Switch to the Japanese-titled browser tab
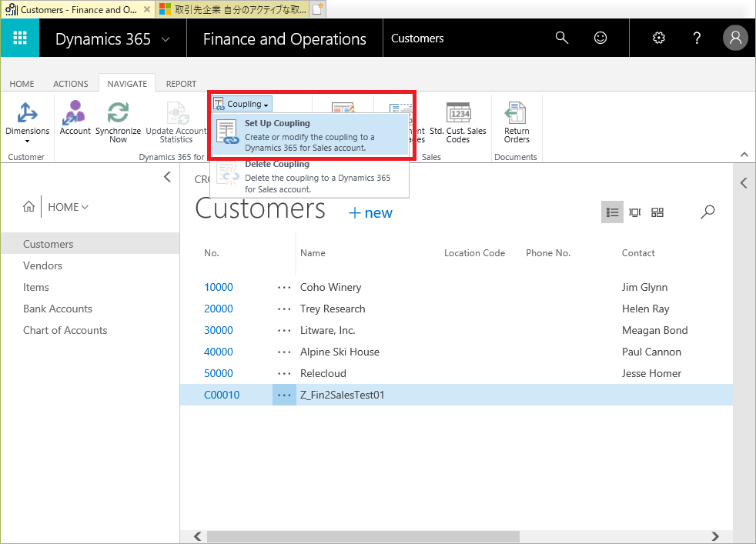Screen dimensions: 756x544 point(232,9)
